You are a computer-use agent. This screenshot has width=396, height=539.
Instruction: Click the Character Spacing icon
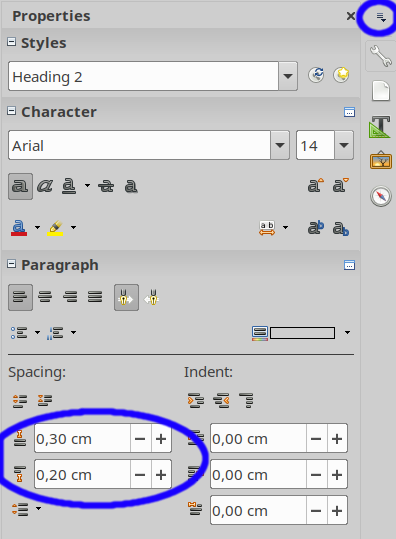pyautogui.click(x=267, y=228)
